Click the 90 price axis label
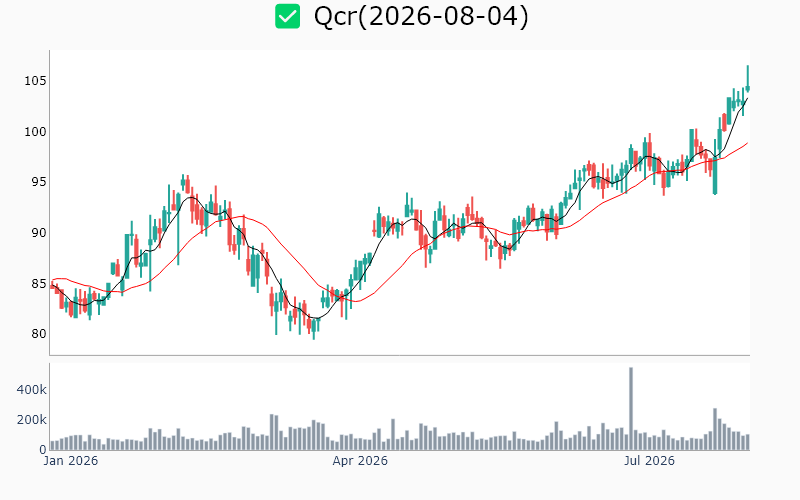800x500 pixels. [38, 233]
